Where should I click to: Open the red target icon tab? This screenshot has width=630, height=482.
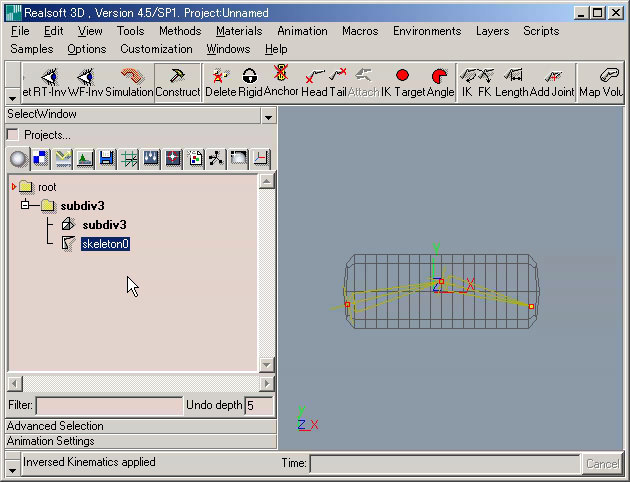click(x=173, y=159)
